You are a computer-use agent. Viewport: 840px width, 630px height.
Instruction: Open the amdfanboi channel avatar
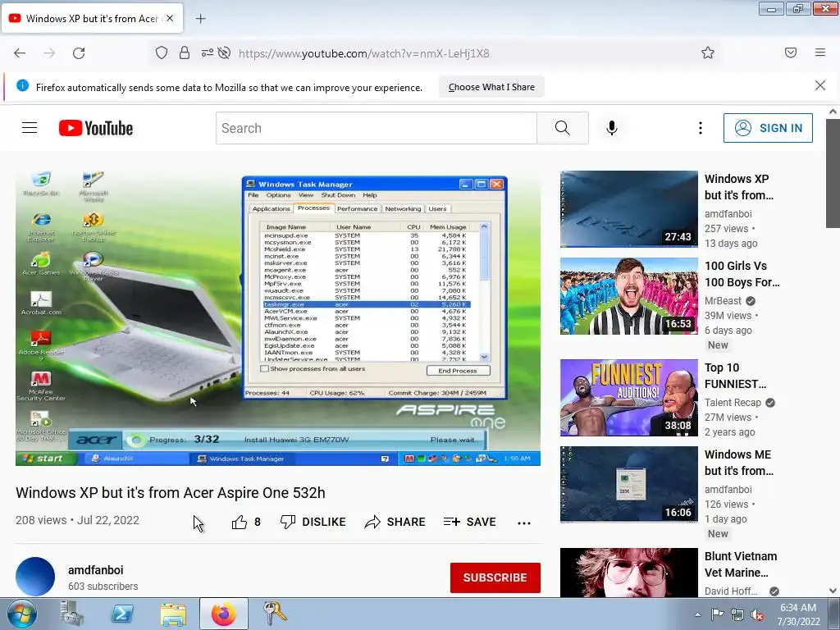coord(35,577)
